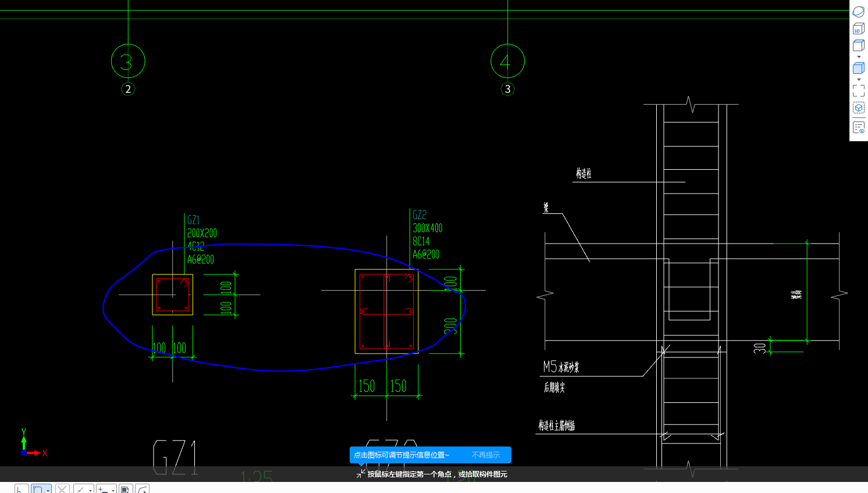Click the GZ1 column label text

point(193,220)
